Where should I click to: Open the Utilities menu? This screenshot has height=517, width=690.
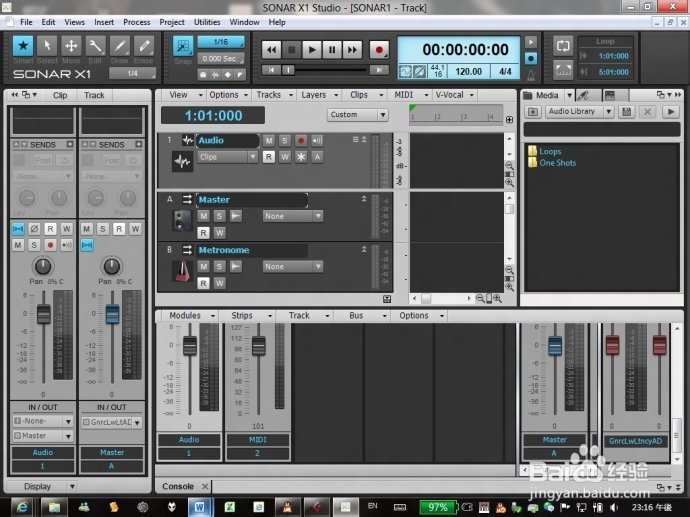coord(207,22)
